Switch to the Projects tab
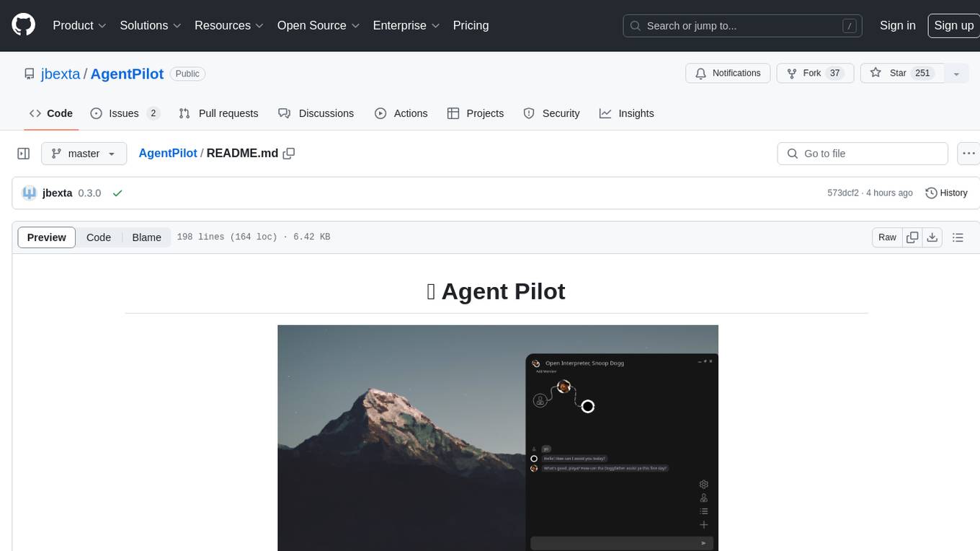 point(476,113)
